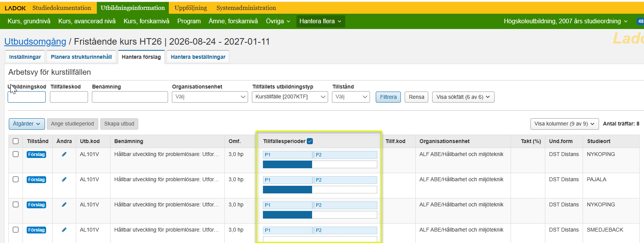Open the Åtgärder dropdown
The image size is (644, 243).
click(x=27, y=124)
